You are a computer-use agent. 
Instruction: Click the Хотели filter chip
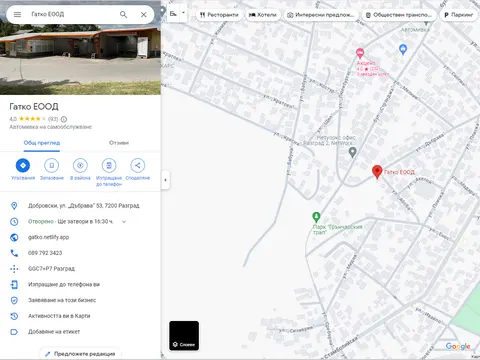263,15
